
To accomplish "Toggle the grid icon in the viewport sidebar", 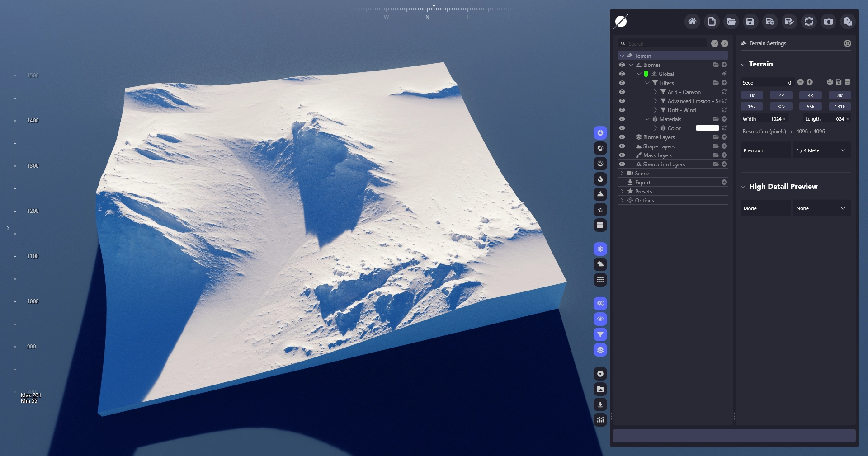I will pos(600,225).
